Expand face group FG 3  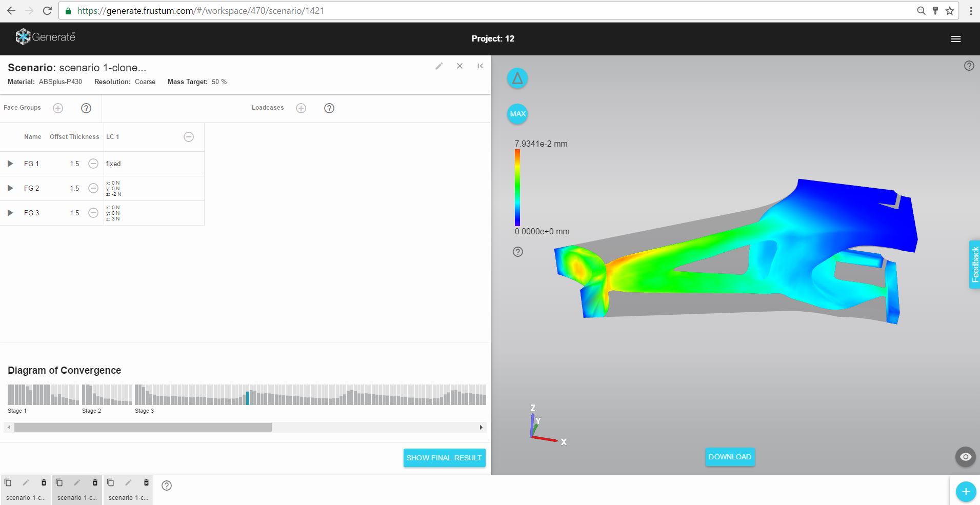click(10, 213)
